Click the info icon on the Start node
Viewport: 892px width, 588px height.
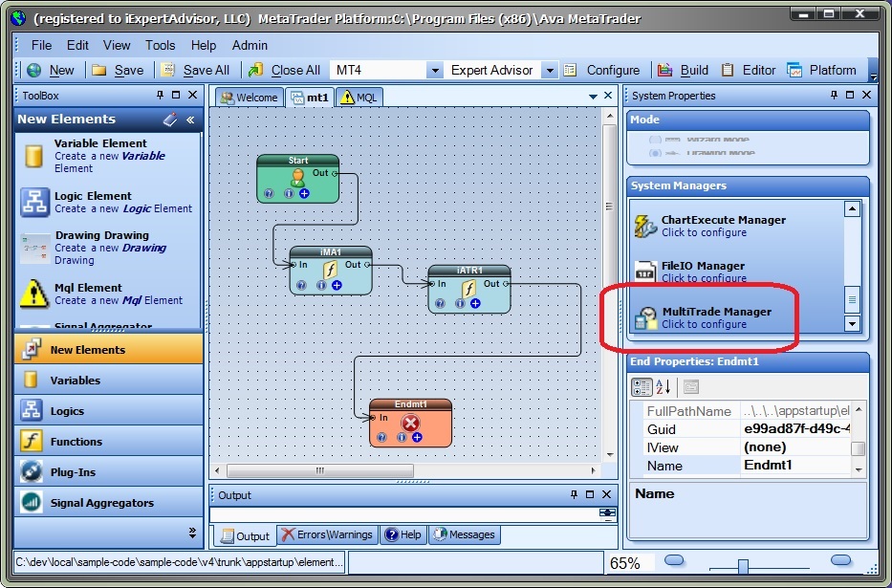tap(289, 193)
